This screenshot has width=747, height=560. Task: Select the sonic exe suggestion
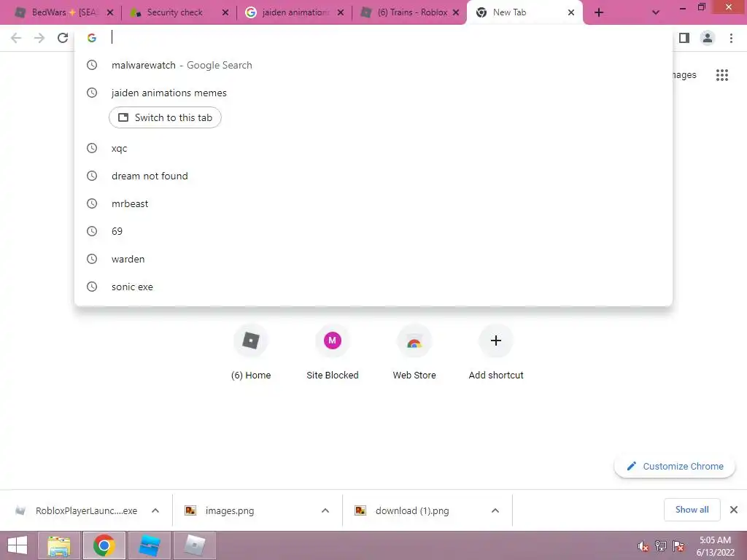373,287
